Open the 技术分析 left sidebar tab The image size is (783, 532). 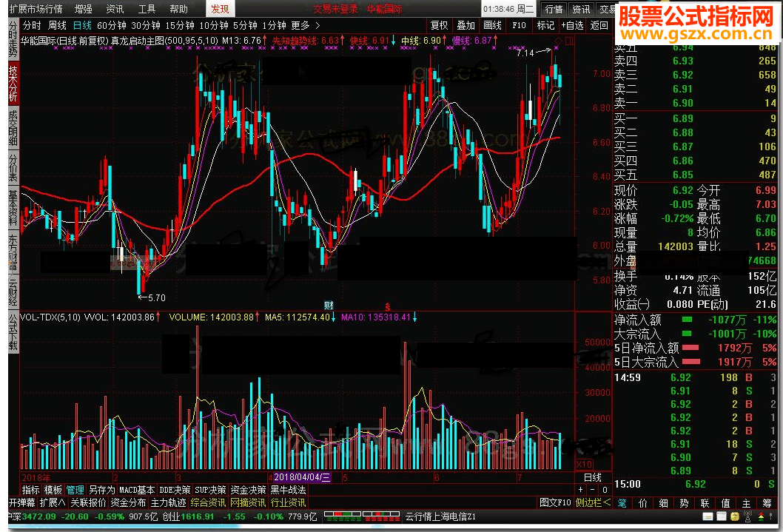(x=13, y=84)
